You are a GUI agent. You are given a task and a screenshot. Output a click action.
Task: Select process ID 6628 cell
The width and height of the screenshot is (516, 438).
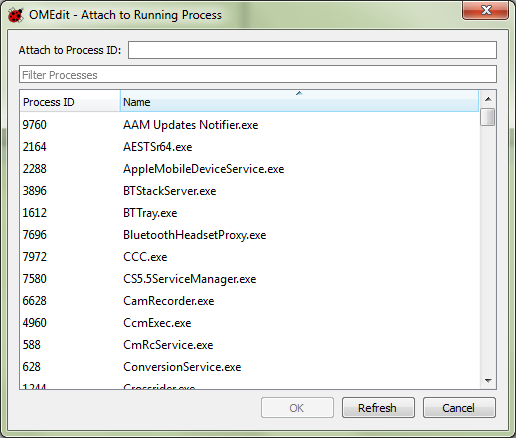click(35, 301)
